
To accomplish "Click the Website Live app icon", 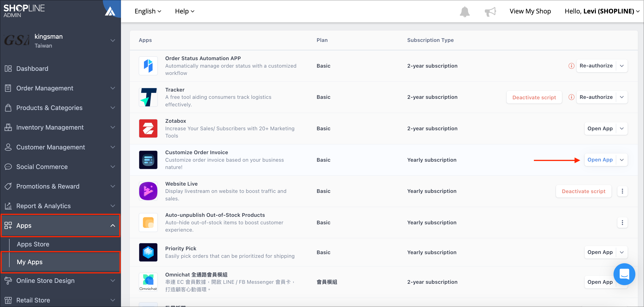I will coord(148,191).
